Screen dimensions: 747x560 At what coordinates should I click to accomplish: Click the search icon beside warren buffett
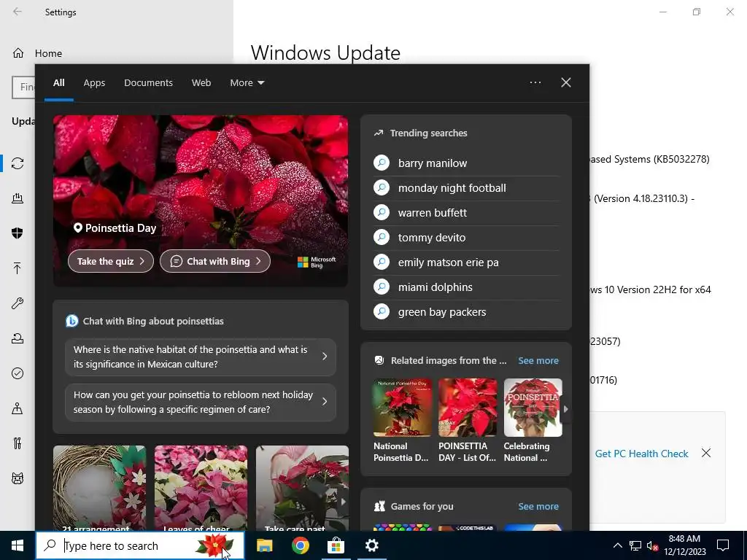coord(382,212)
